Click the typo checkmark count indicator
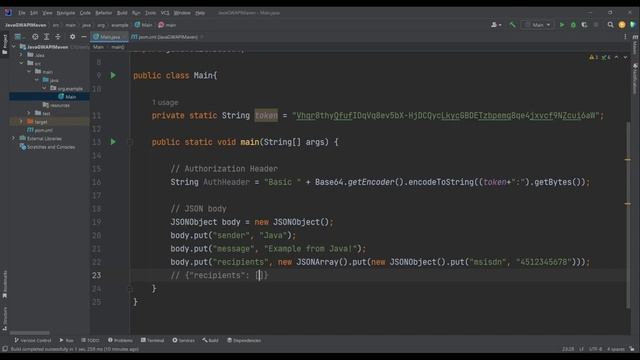The height and width of the screenshot is (360, 640). 606,58
